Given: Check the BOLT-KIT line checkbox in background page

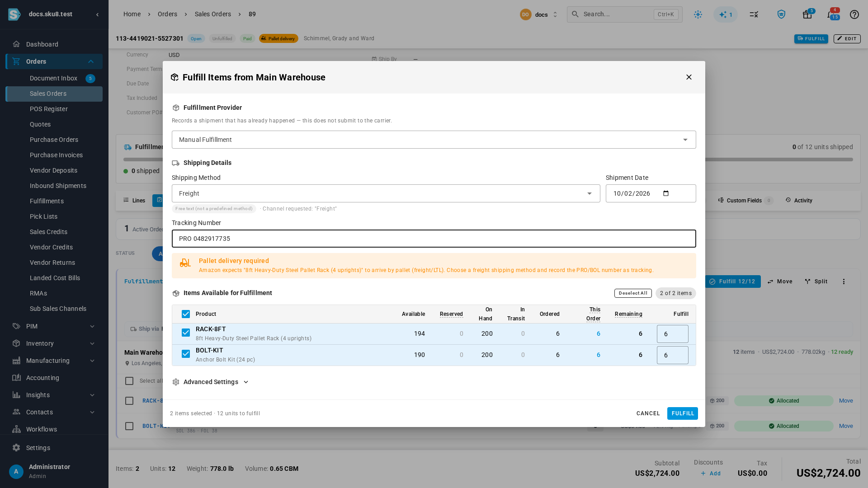Looking at the screenshot, I should 129,426.
